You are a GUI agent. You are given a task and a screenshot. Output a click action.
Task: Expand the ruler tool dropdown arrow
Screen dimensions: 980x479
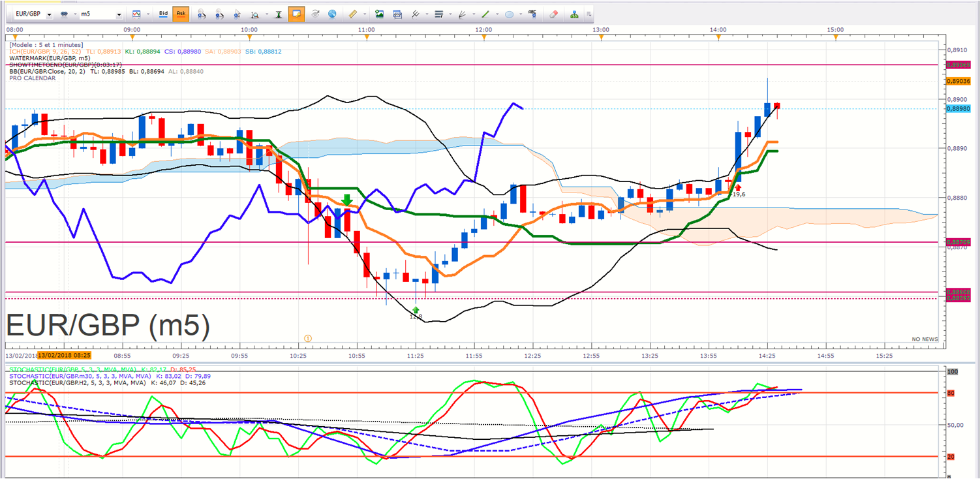click(x=365, y=14)
